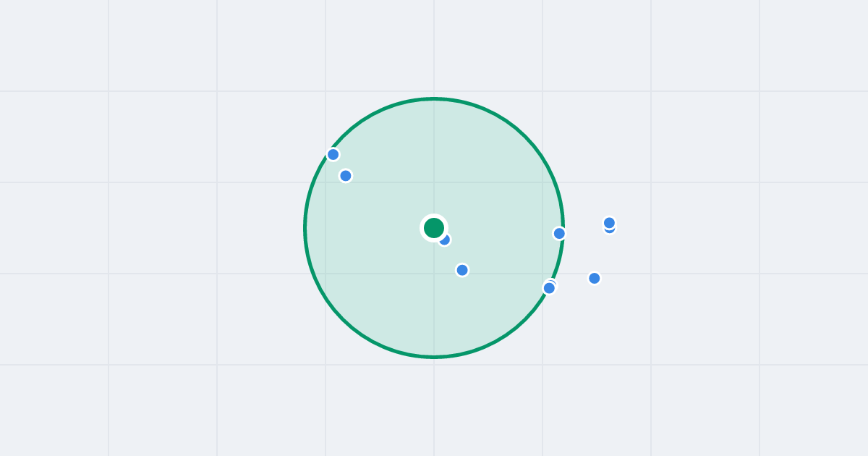Select the single blue dot outside circle, lower right
Image resolution: width=868 pixels, height=456 pixels.
click(595, 278)
